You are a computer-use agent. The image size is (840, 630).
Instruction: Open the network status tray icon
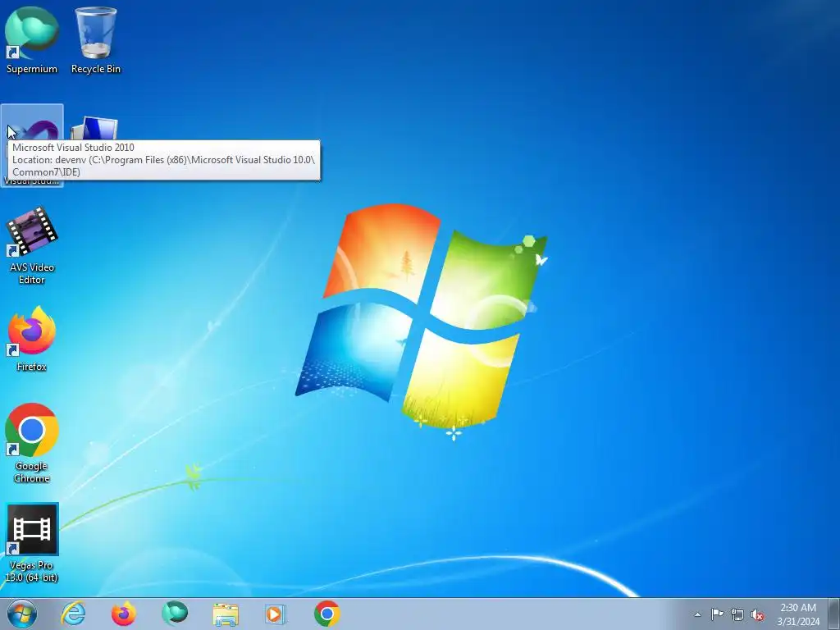[737, 615]
